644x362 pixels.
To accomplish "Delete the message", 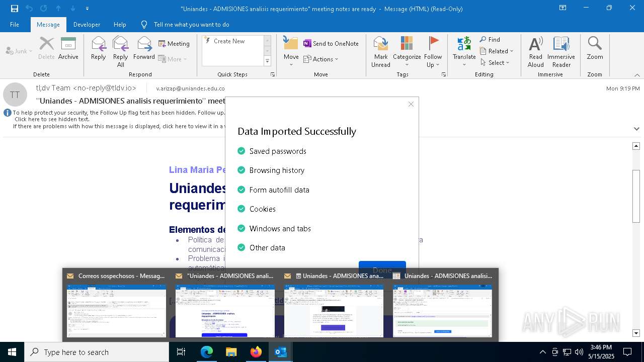I will [46, 48].
